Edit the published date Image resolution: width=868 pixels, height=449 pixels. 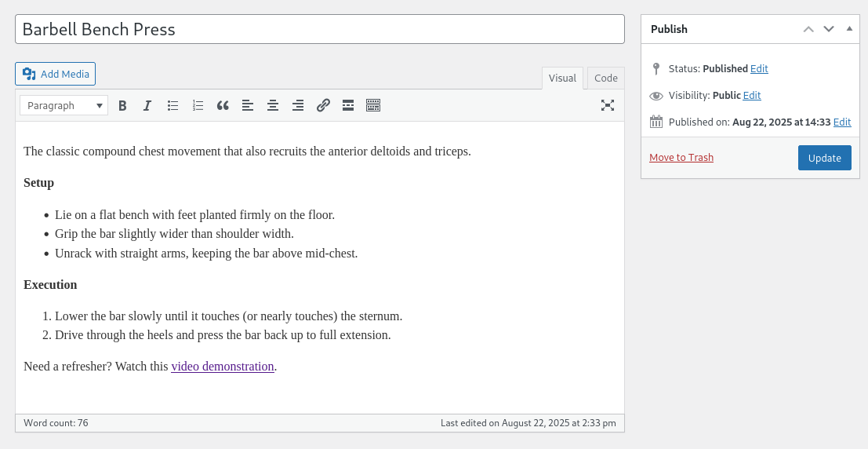click(842, 122)
